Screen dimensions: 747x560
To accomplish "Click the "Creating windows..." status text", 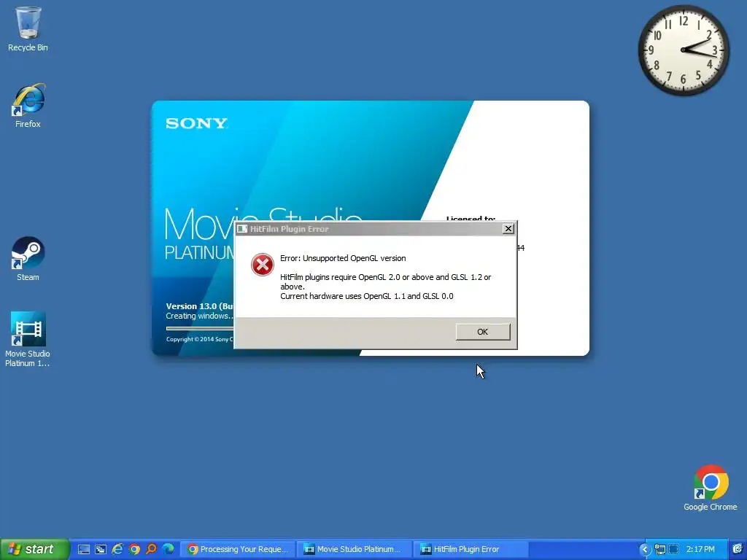I will pos(199,316).
